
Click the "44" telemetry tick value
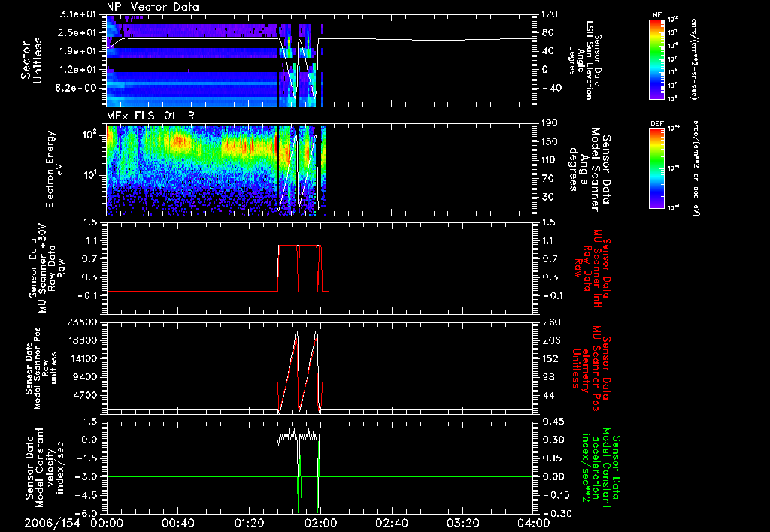coord(547,395)
